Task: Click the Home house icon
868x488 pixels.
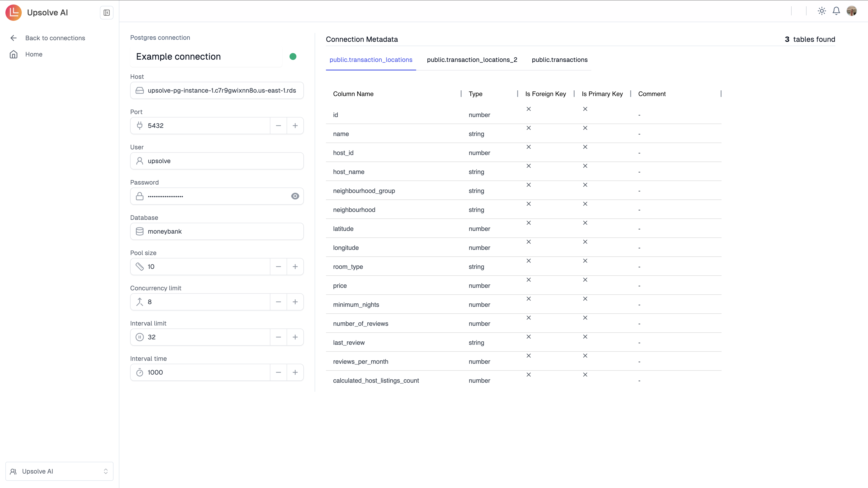Action: (x=14, y=54)
